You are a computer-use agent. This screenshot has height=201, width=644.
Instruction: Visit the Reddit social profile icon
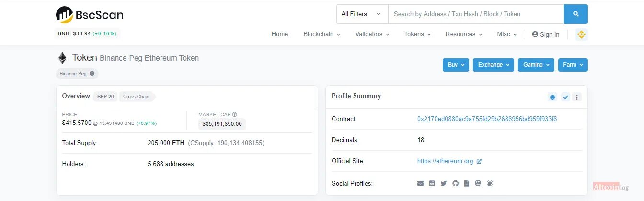[x=432, y=183]
